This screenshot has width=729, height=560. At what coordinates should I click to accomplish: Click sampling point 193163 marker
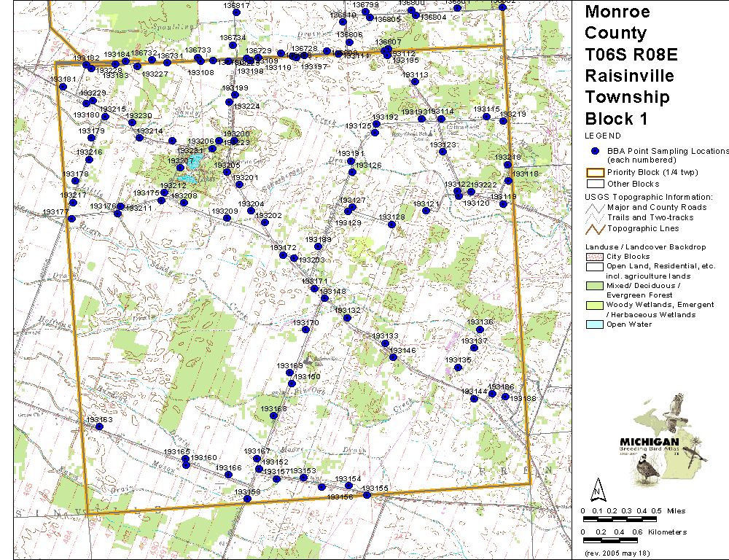pyautogui.click(x=99, y=426)
